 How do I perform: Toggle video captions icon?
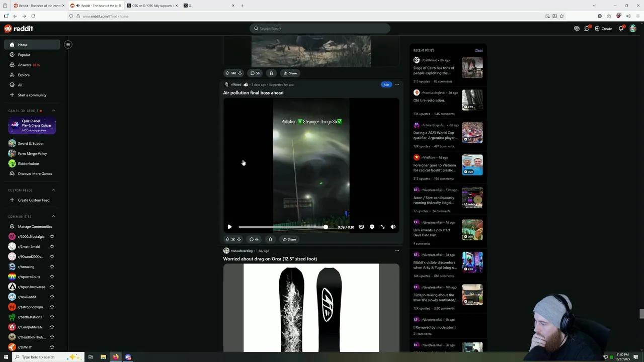coord(361,227)
